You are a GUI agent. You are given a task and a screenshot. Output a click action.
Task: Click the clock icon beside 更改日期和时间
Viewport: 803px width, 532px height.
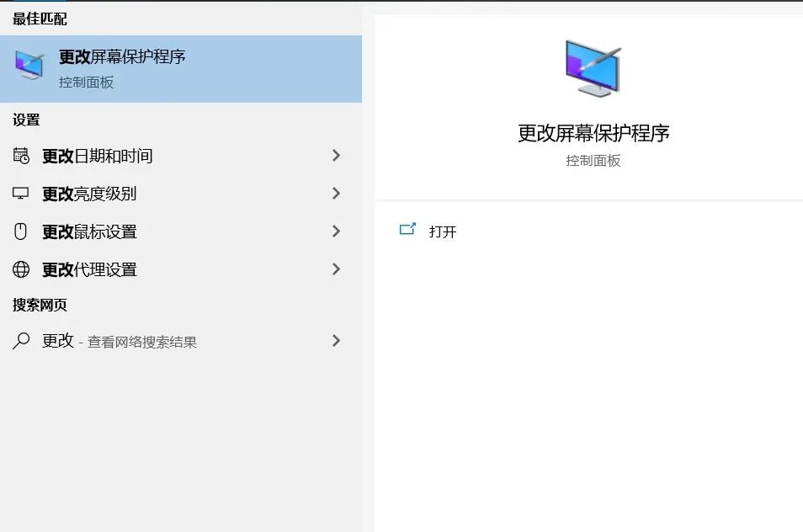[21, 156]
